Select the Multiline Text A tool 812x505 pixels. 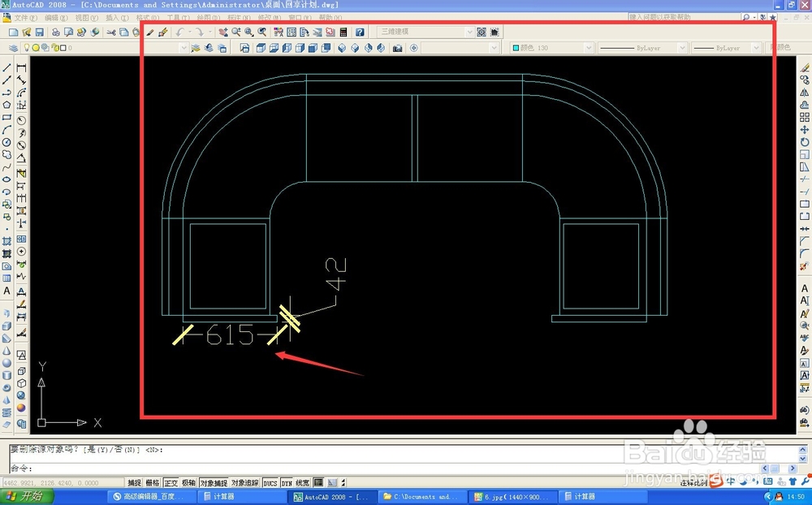point(6,291)
